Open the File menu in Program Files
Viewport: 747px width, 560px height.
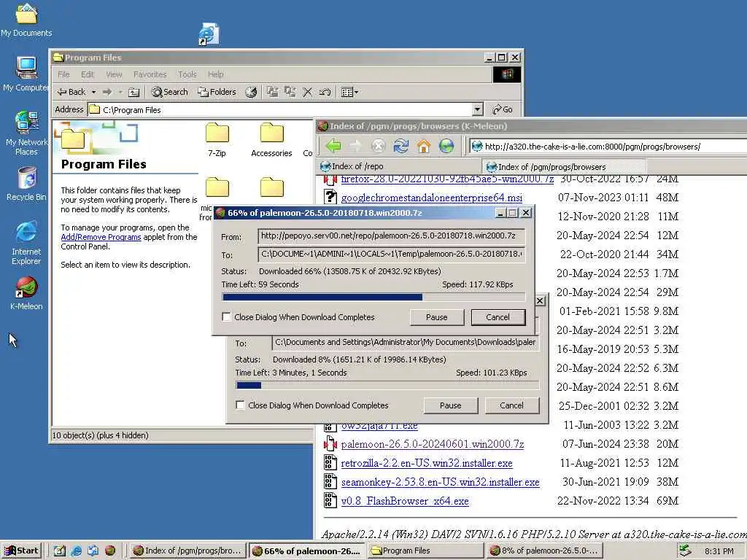pyautogui.click(x=63, y=74)
